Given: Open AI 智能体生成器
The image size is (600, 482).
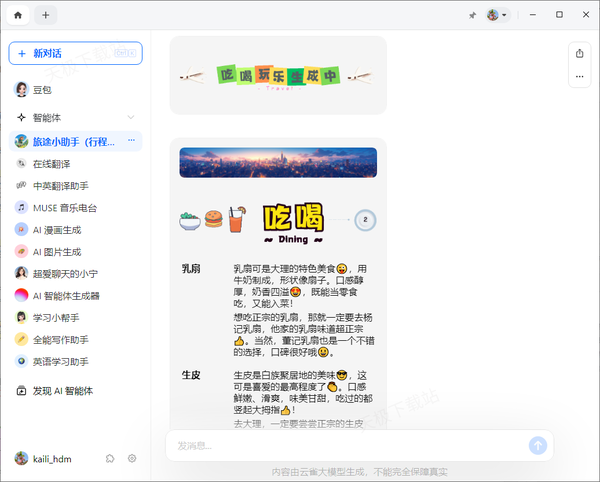Looking at the screenshot, I should [65, 295].
